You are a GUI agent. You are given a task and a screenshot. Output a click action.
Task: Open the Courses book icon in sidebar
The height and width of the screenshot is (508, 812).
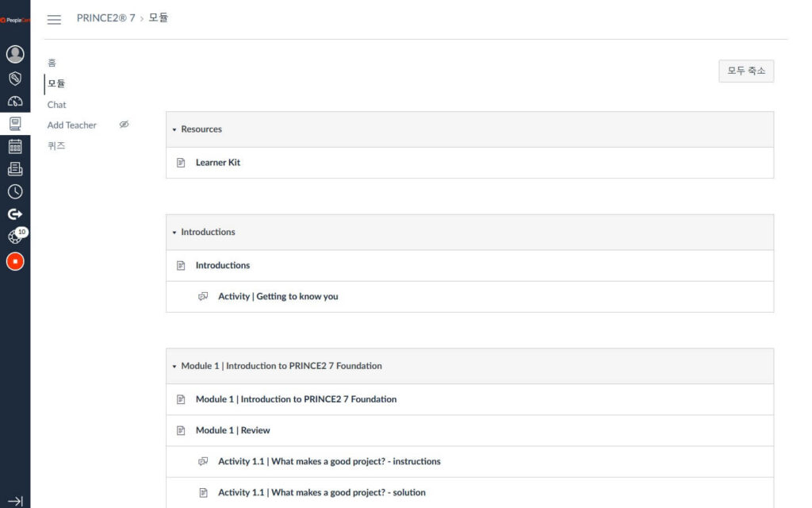click(15, 123)
